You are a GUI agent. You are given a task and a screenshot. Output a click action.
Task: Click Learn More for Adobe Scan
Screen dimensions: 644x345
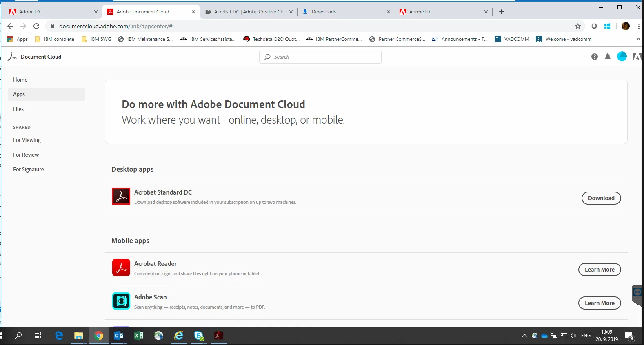point(600,303)
